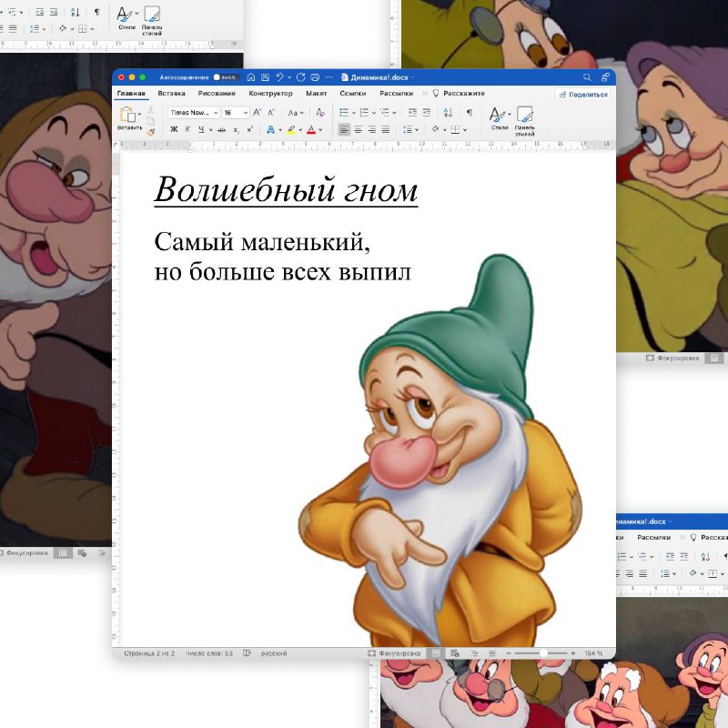
Task: Increase font size with larger A
Action: pyautogui.click(x=258, y=112)
